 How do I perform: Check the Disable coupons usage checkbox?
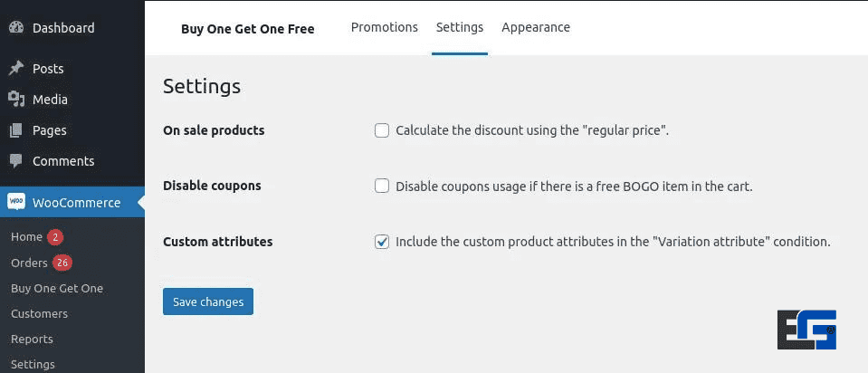382,186
